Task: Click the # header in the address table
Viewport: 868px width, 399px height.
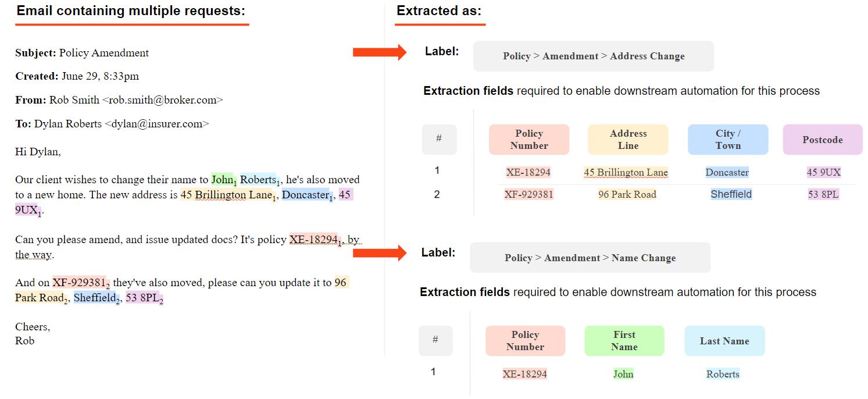Action: coord(439,139)
